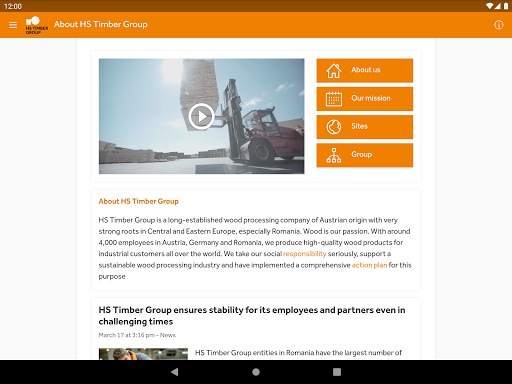512x384 pixels.
Task: Open the info icon in header
Action: coord(499,25)
